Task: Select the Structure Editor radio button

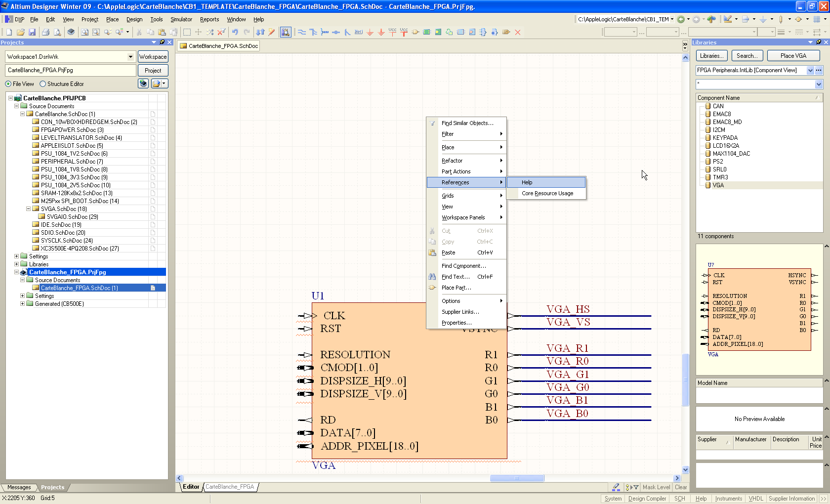Action: click(x=43, y=84)
